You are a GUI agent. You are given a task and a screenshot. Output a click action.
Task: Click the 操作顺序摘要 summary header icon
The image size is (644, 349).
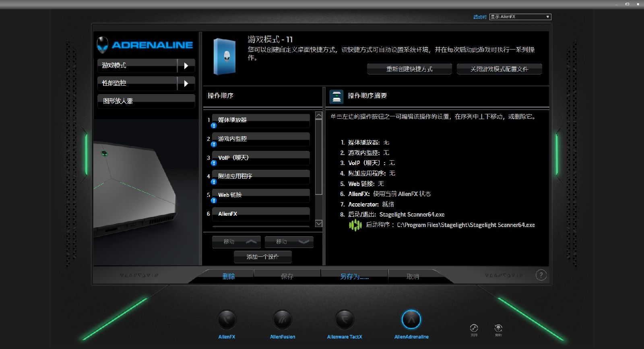(336, 97)
